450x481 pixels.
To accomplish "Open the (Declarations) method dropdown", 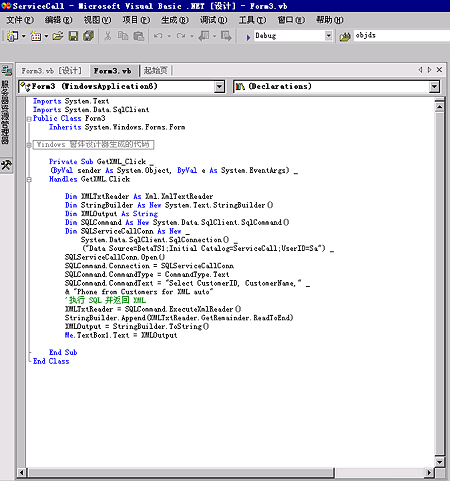I will coord(336,87).
